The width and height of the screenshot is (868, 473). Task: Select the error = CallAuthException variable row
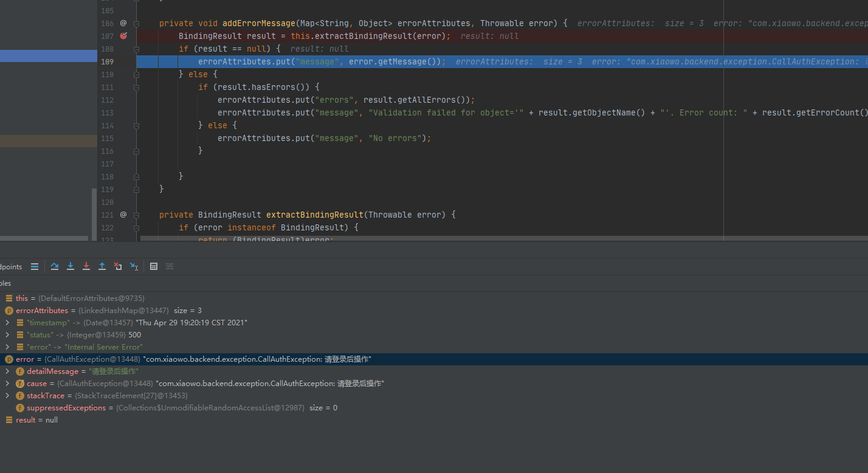click(x=434, y=359)
